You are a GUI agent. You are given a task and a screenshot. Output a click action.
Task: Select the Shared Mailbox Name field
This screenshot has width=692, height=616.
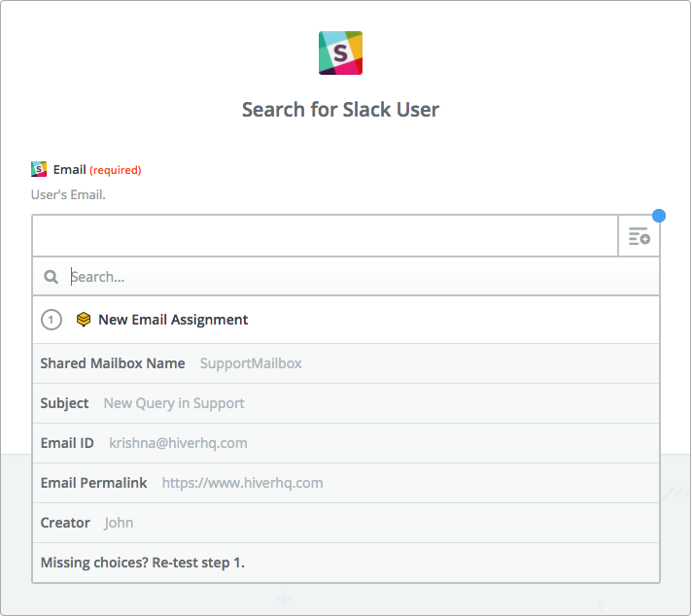coord(346,363)
